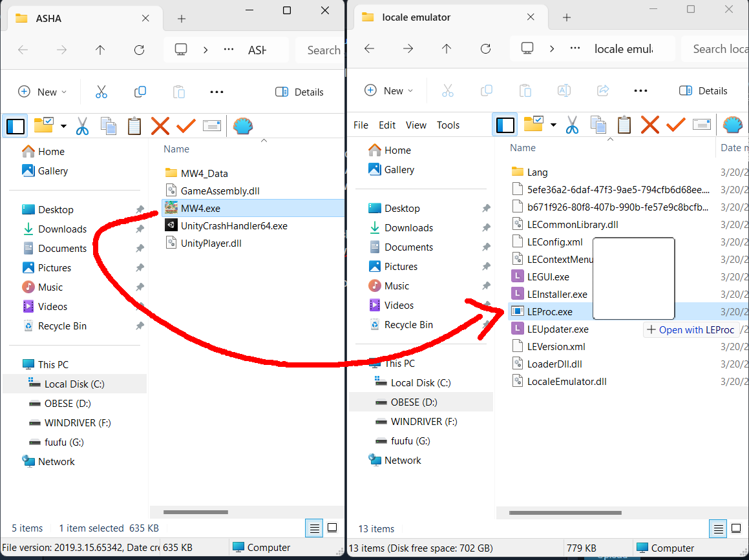Click orange checkmark Properties in locale emulator toolbar
749x560 pixels.
pyautogui.click(x=675, y=125)
